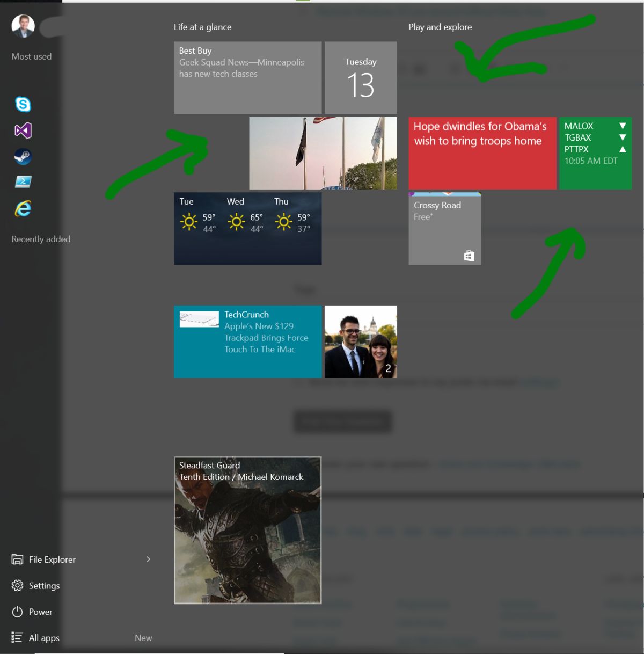Click the Thu 59° forecast entry

[x=292, y=215]
